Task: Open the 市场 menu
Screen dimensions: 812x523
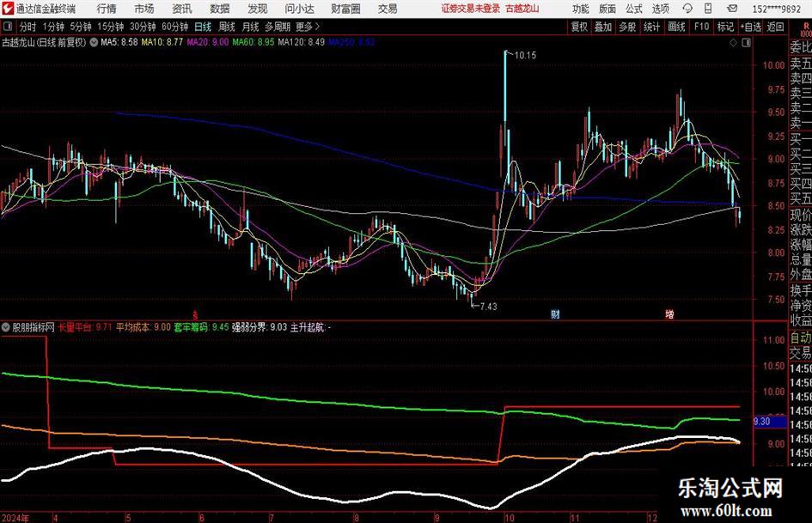Action: [144, 9]
